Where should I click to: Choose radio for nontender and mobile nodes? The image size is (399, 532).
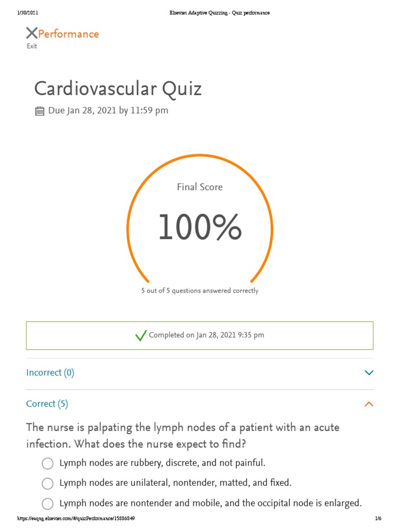pos(47,504)
